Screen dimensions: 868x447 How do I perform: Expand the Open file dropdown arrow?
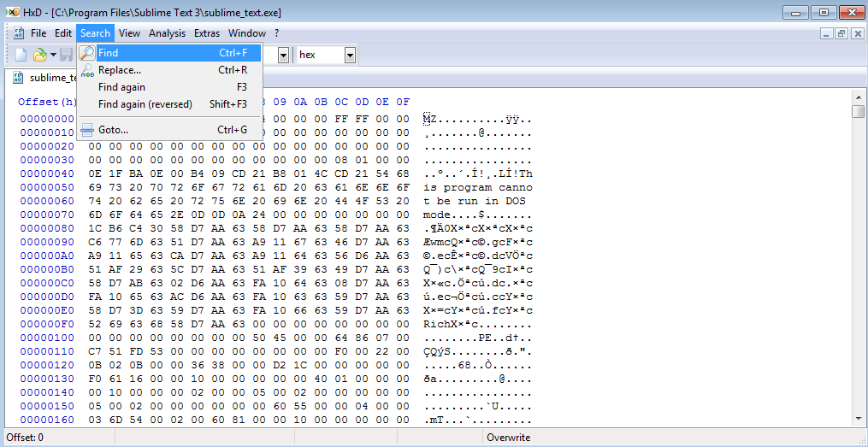coord(53,55)
